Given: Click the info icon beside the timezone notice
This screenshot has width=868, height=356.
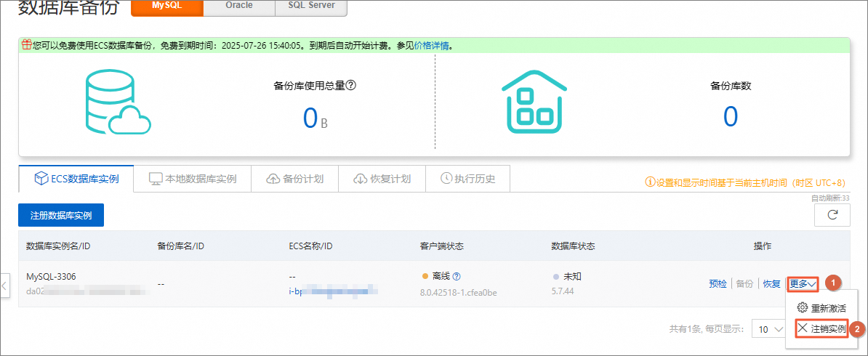Looking at the screenshot, I should [650, 182].
